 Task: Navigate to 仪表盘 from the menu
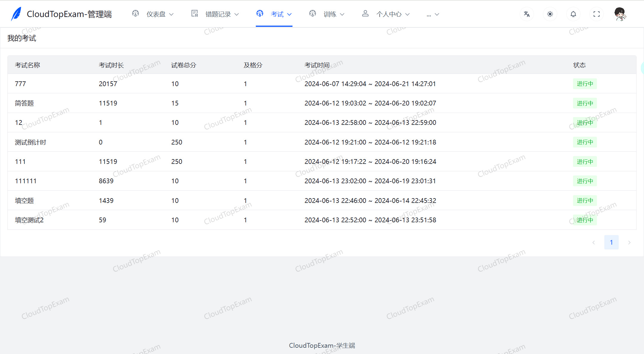[156, 14]
